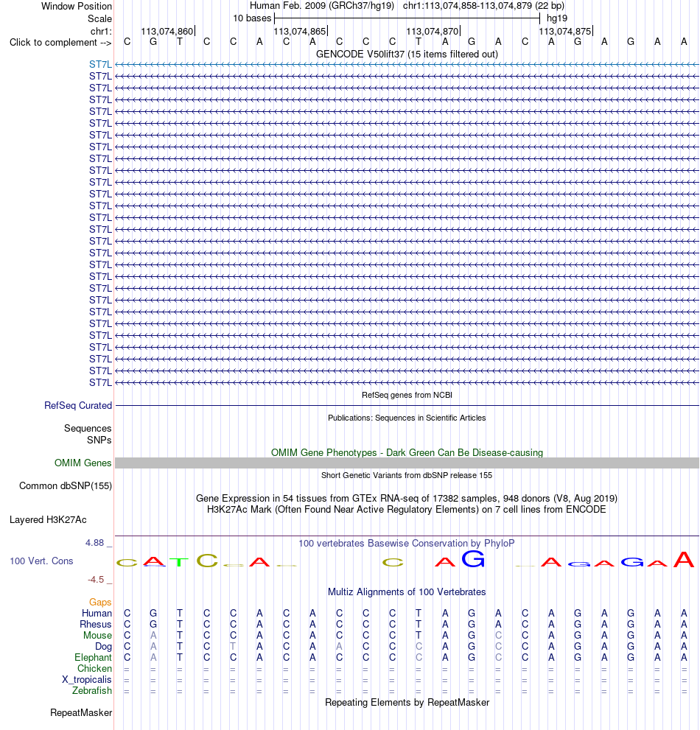
Task: Click the "-4.5" lower conservation scale value
Action: coord(96,580)
